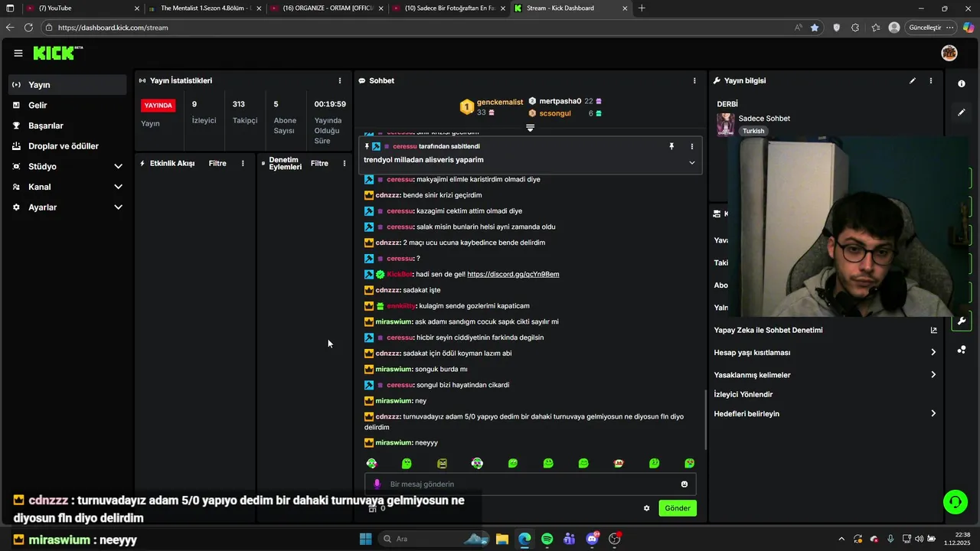This screenshot has width=980, height=551.
Task: Switch to ORGANIZE - ORTAM browser tab
Action: (x=327, y=8)
